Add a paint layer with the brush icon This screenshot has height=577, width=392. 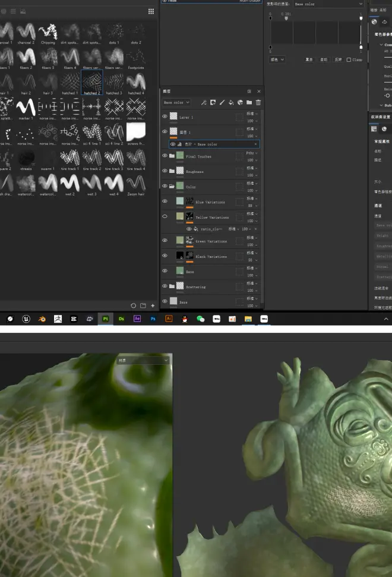(x=222, y=102)
